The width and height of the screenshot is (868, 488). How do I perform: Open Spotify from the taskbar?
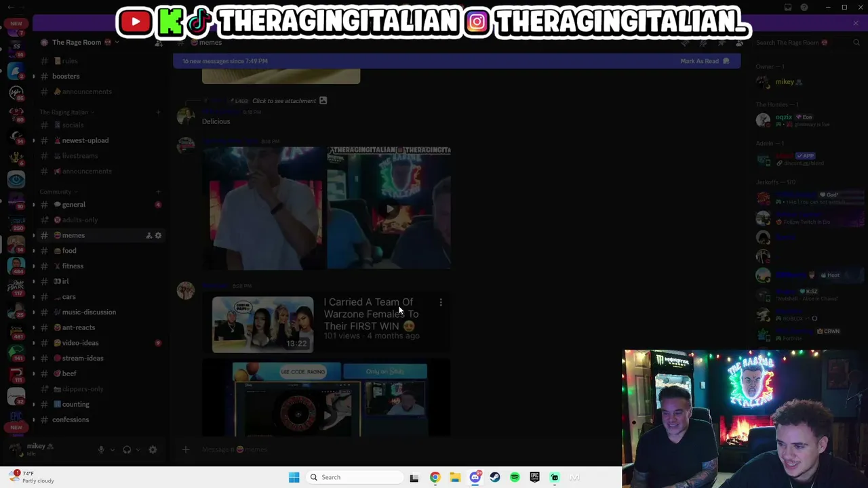tap(515, 477)
